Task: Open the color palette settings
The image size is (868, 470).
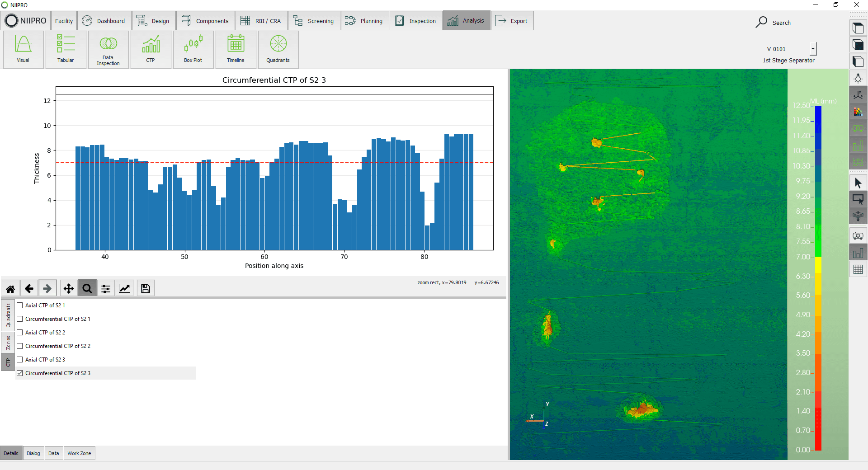Action: (858, 112)
